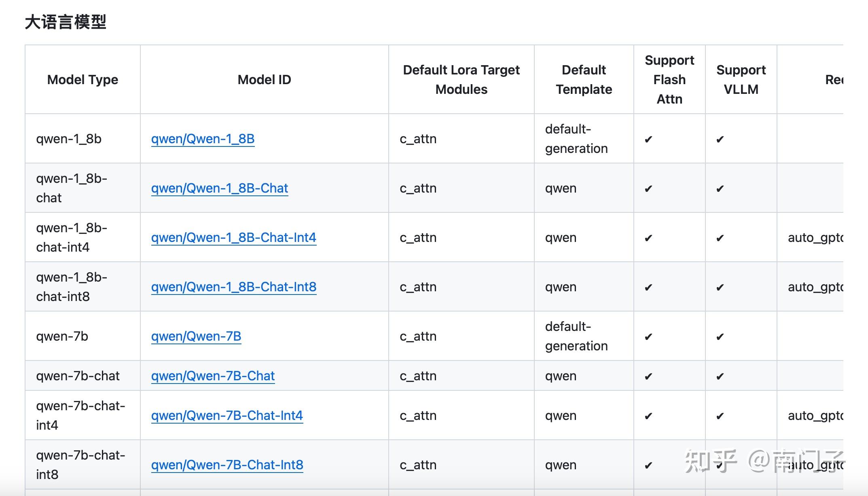Visit the qwen/Qwen-7B-Chat link
Viewport: 868px width, 496px height.
click(x=213, y=376)
